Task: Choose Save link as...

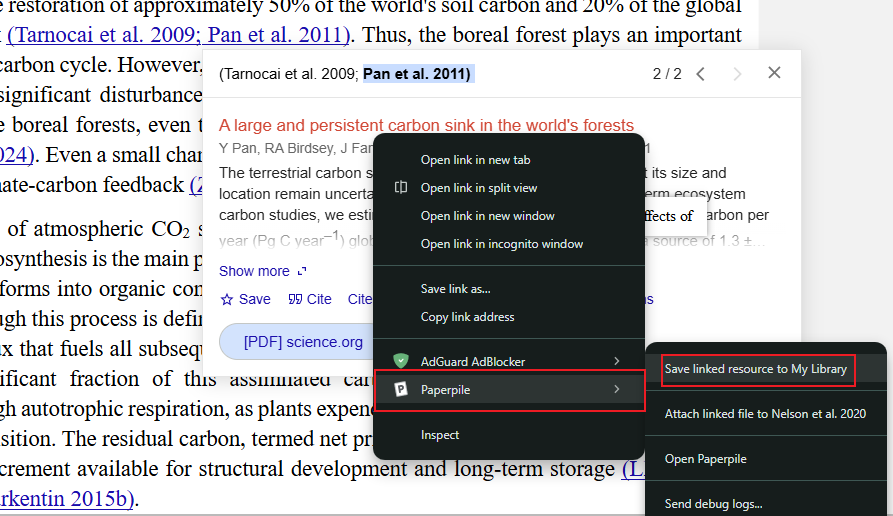Action: tap(455, 289)
